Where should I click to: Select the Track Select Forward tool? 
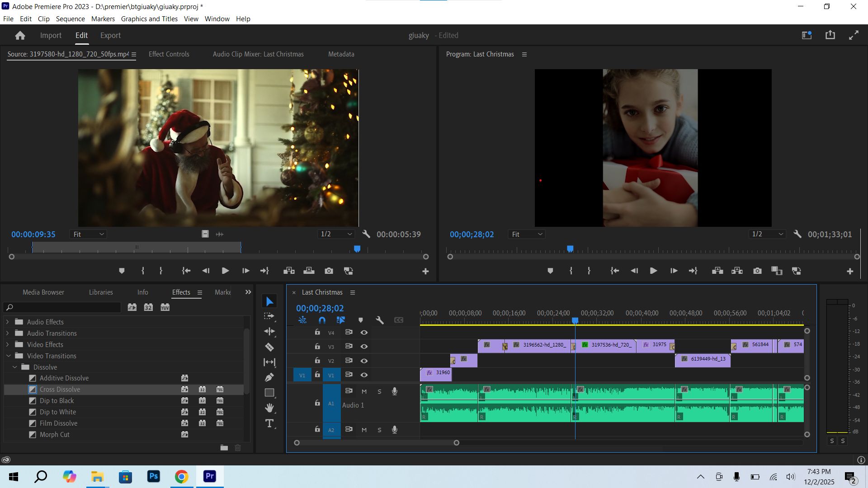pyautogui.click(x=269, y=316)
